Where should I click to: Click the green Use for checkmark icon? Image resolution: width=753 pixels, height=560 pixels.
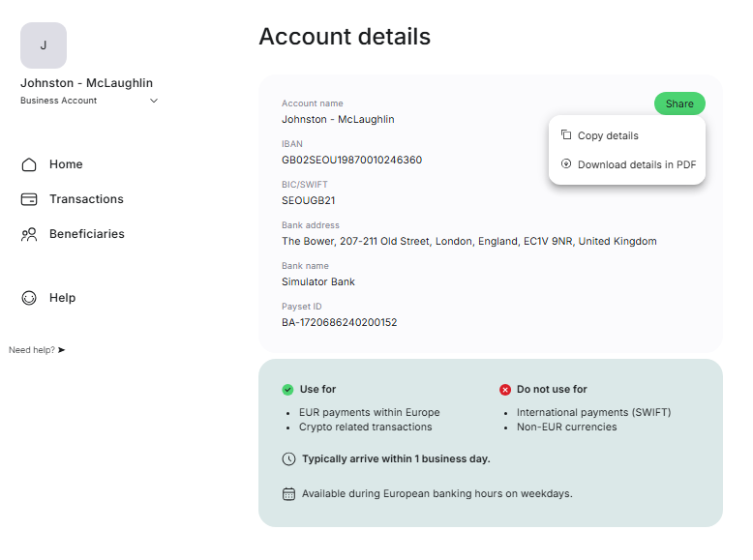click(x=287, y=390)
